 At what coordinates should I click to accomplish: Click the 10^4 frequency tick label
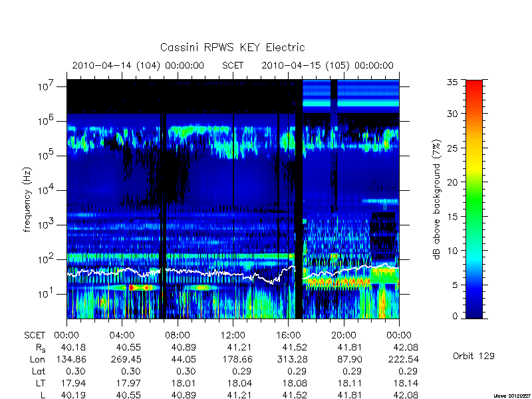(x=46, y=190)
